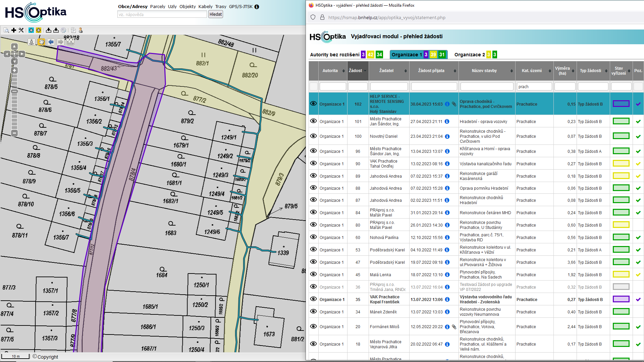644x362 pixels.
Task: Toggle eye icon for Novotný Daniel row
Action: [x=313, y=136]
